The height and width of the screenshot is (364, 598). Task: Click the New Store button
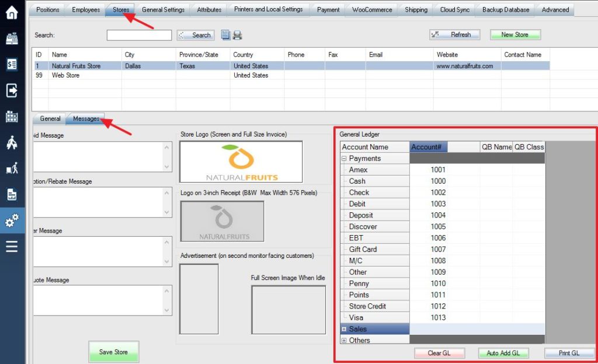tap(514, 34)
